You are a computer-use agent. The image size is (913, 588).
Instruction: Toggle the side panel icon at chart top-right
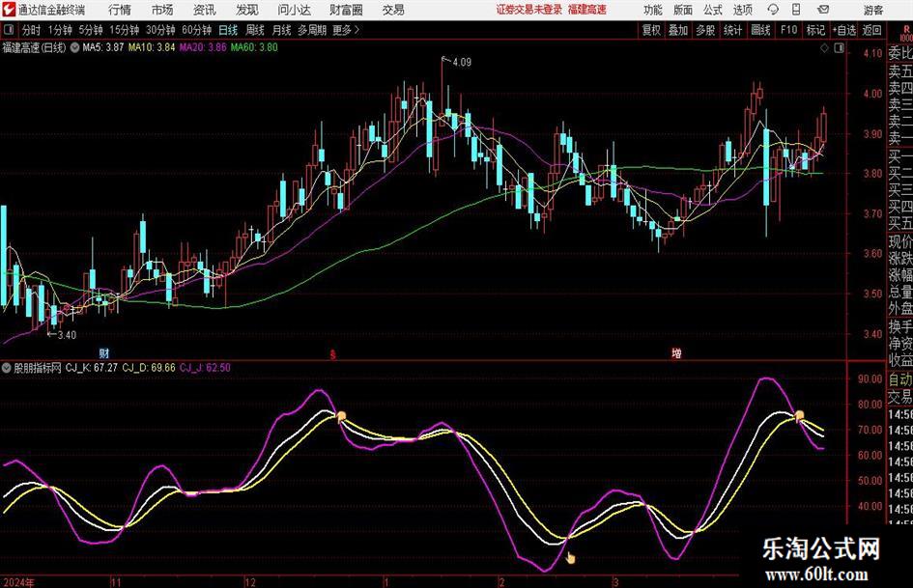(x=839, y=48)
